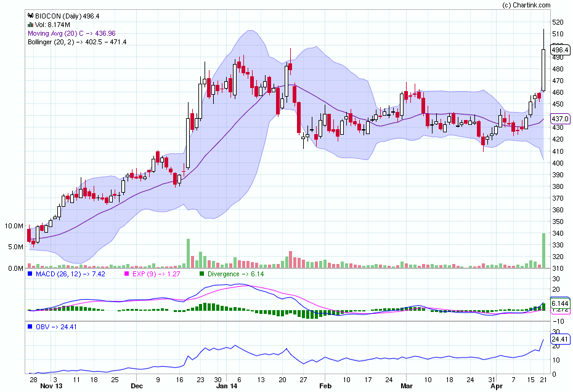Click the Vol: 8.174M label
Viewport: 573px width, 392px height.
click(x=52, y=25)
